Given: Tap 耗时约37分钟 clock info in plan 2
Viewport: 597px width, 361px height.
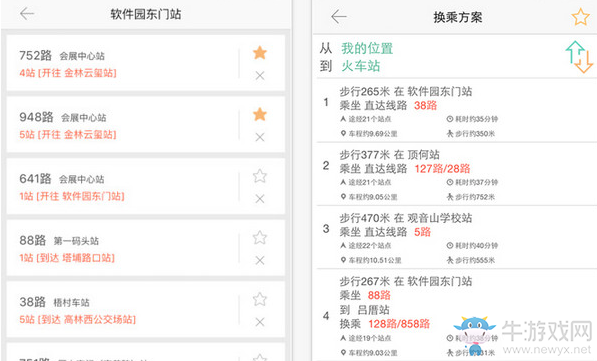Looking at the screenshot, I should point(472,182).
